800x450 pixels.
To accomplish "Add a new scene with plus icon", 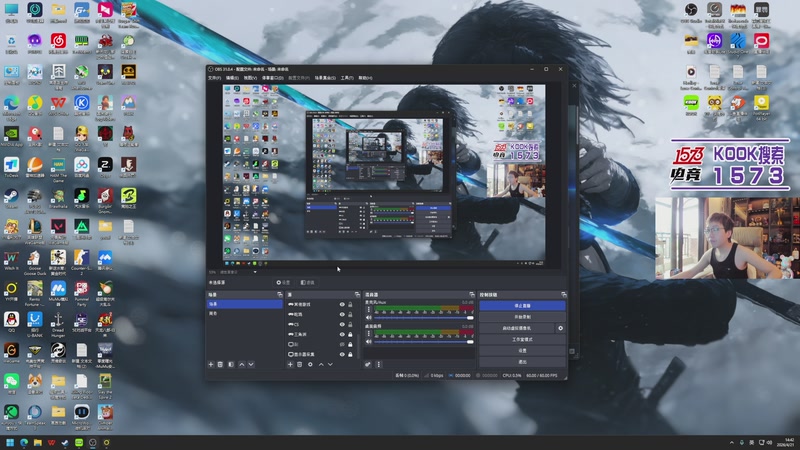I will [x=211, y=364].
